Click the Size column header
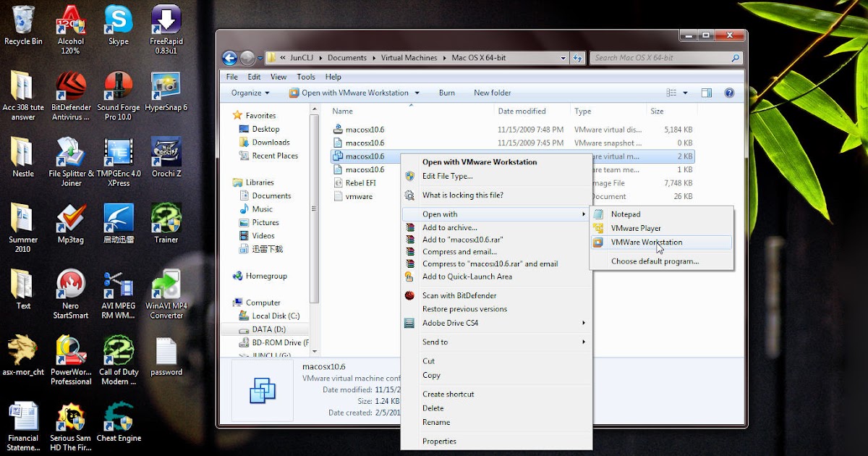Viewport: 868px width, 456px height. point(671,111)
